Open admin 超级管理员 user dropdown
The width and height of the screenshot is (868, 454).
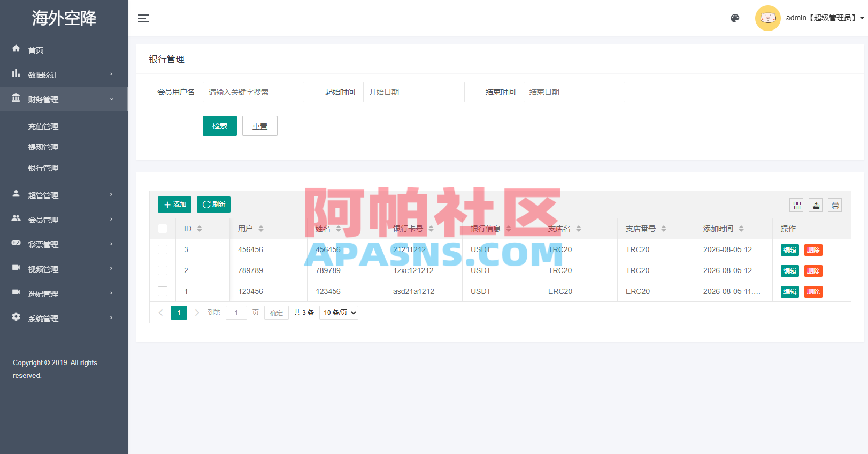825,18
